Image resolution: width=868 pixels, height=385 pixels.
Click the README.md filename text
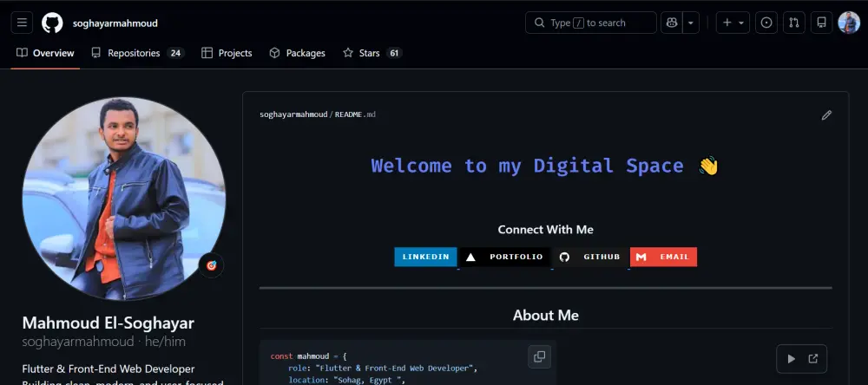pos(355,114)
